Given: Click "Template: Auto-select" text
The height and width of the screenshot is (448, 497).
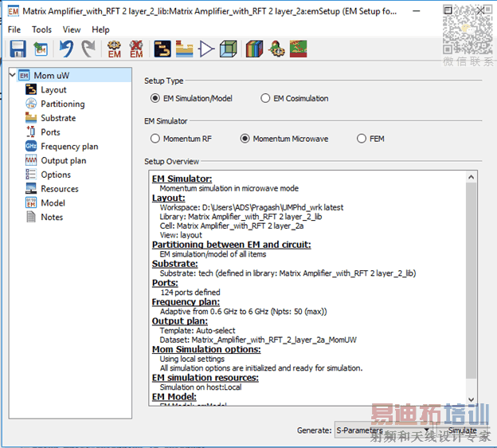Looking at the screenshot, I should click(198, 330).
